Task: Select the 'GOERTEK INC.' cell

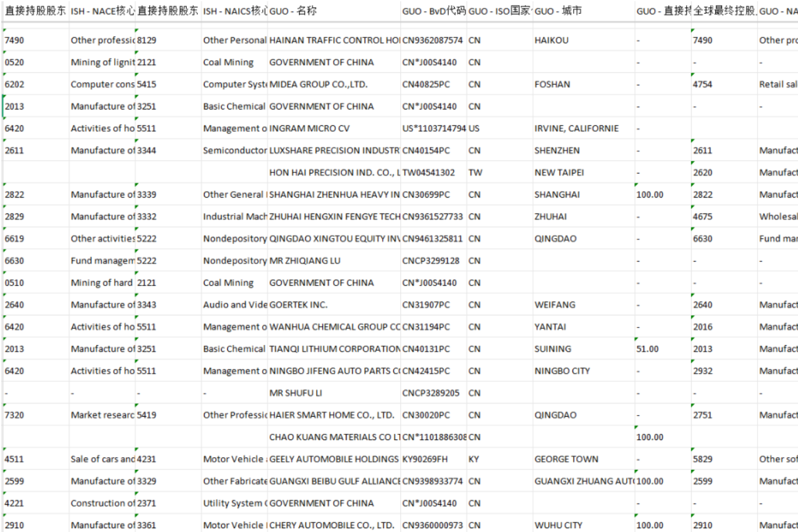Action: (x=334, y=305)
